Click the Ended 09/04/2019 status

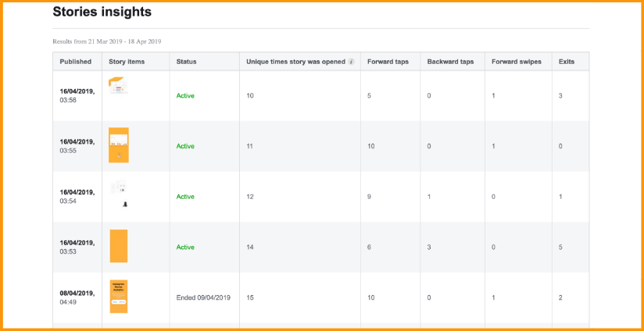click(203, 297)
